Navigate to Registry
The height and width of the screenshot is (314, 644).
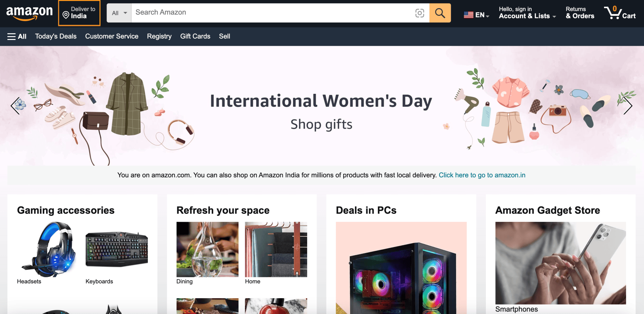point(159,36)
